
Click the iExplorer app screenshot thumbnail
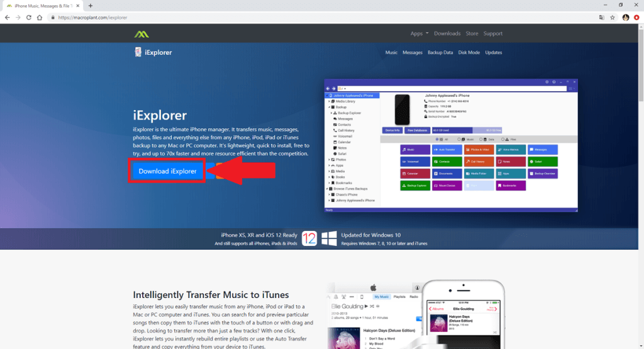click(451, 145)
